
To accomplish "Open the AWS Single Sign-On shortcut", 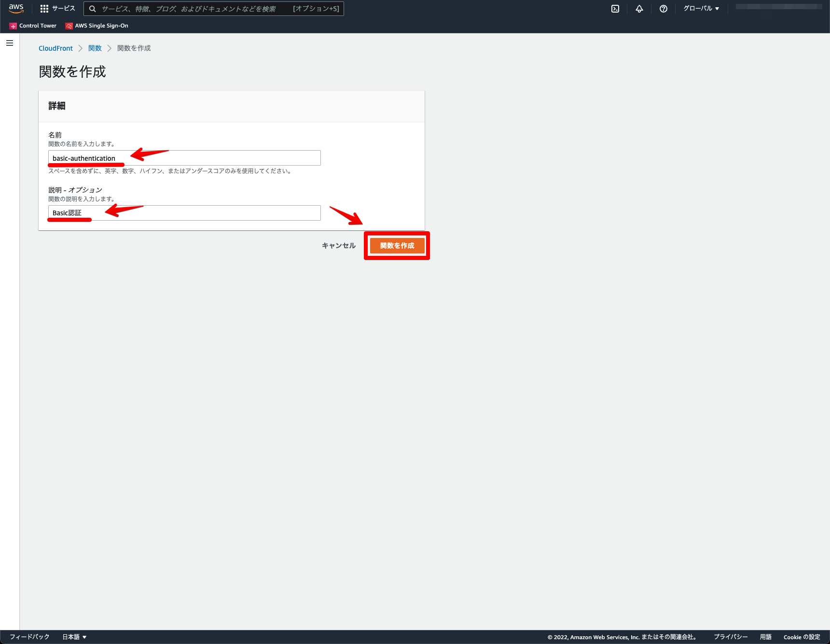I will [x=97, y=26].
